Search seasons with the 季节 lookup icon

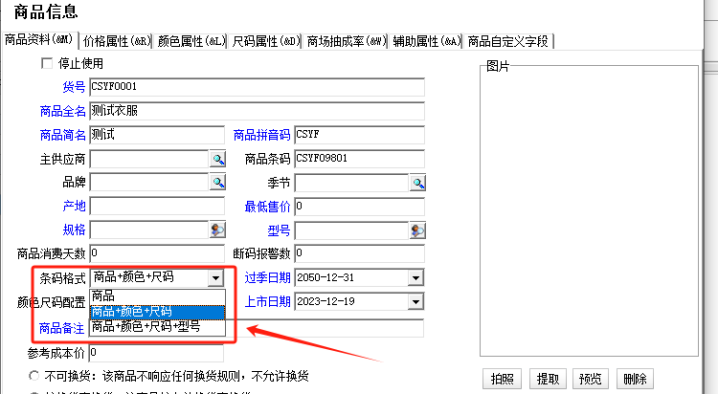418,183
